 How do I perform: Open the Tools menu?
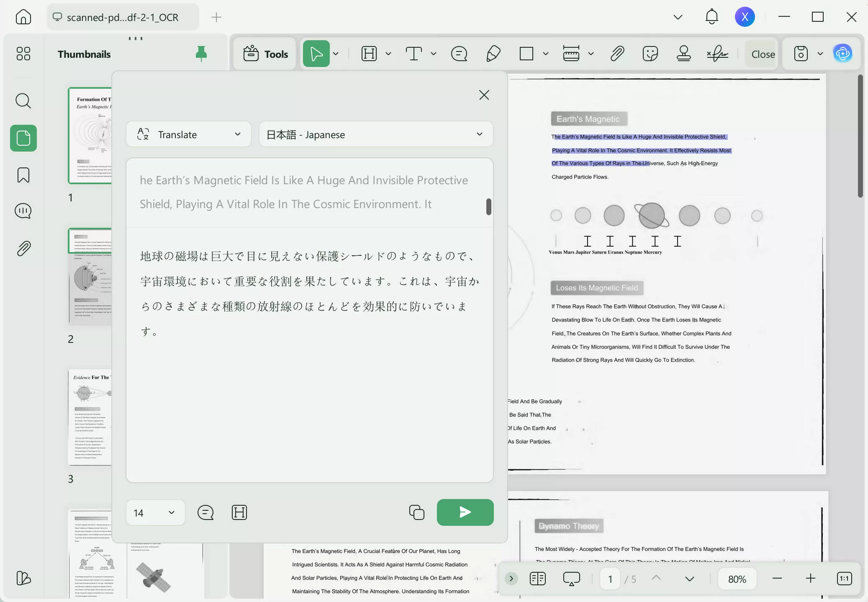[x=265, y=54]
